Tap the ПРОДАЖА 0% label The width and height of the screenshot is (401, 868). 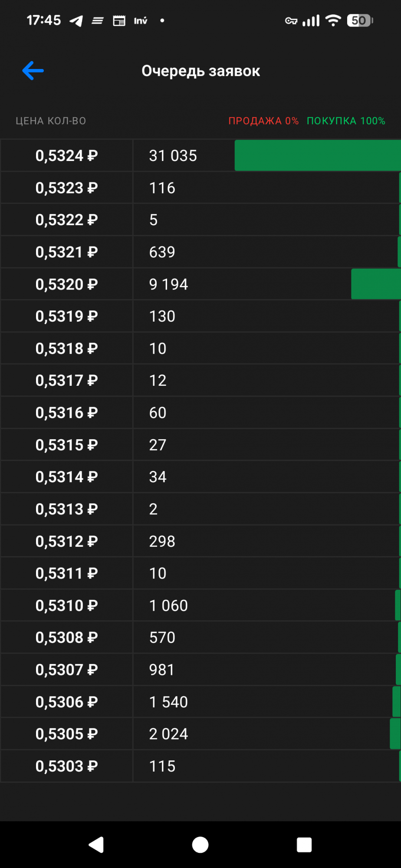point(263,121)
